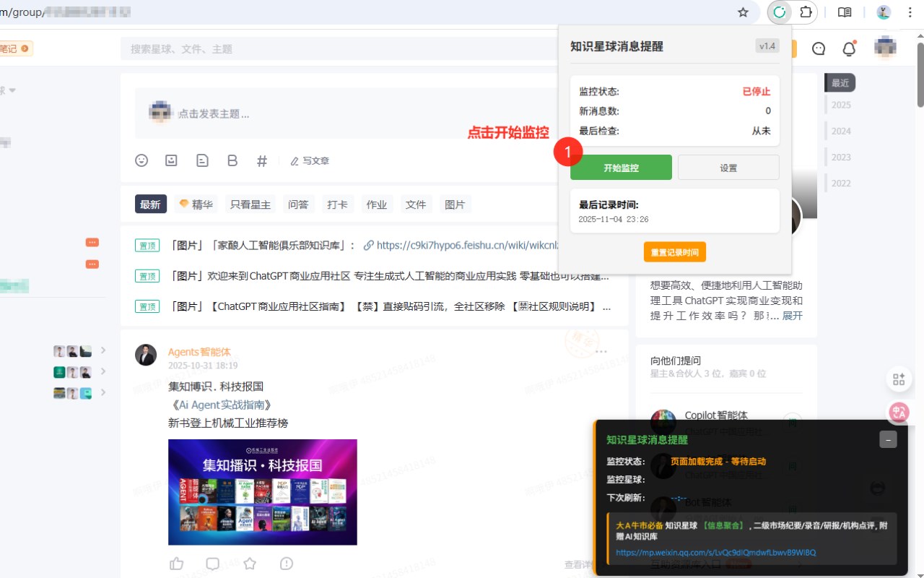Click the orange 重置记录时间 button
Image resolution: width=924 pixels, height=578 pixels.
pos(675,253)
